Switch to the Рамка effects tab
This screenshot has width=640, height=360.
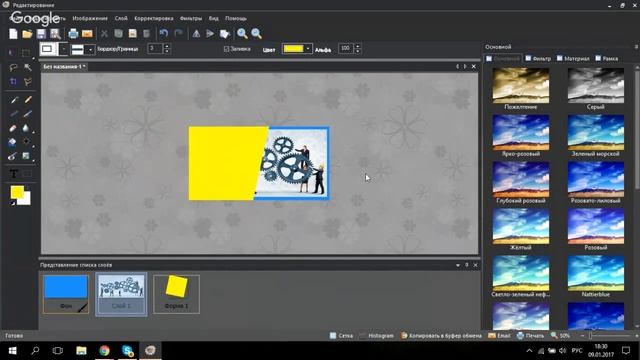tap(607, 59)
